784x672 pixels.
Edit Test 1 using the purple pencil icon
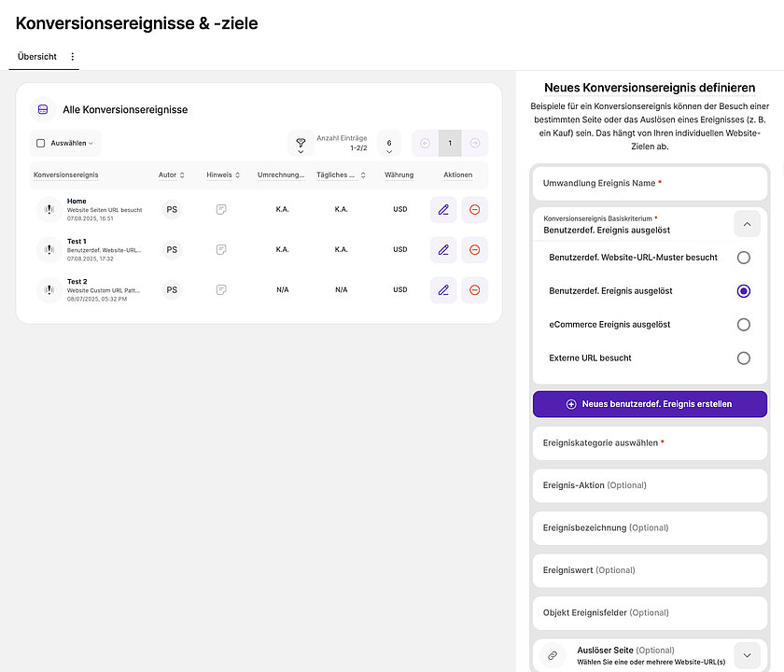[x=442, y=249]
